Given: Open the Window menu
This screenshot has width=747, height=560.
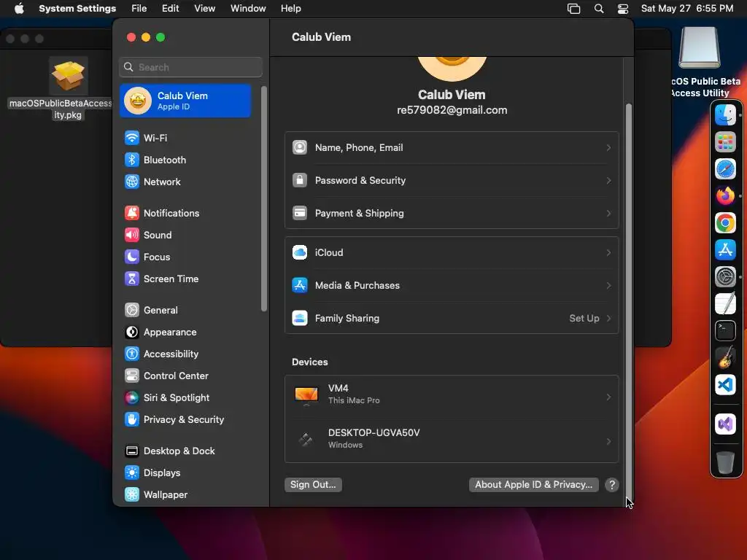Looking at the screenshot, I should click(248, 9).
